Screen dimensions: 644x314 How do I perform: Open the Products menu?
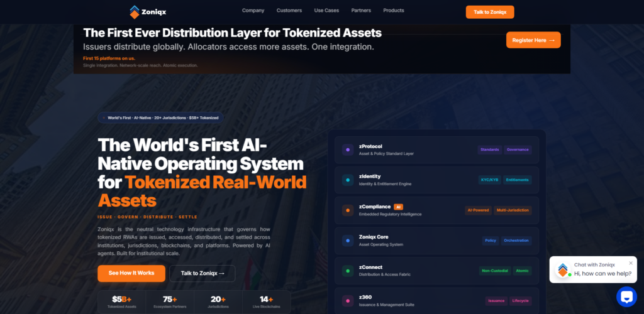[x=394, y=11]
